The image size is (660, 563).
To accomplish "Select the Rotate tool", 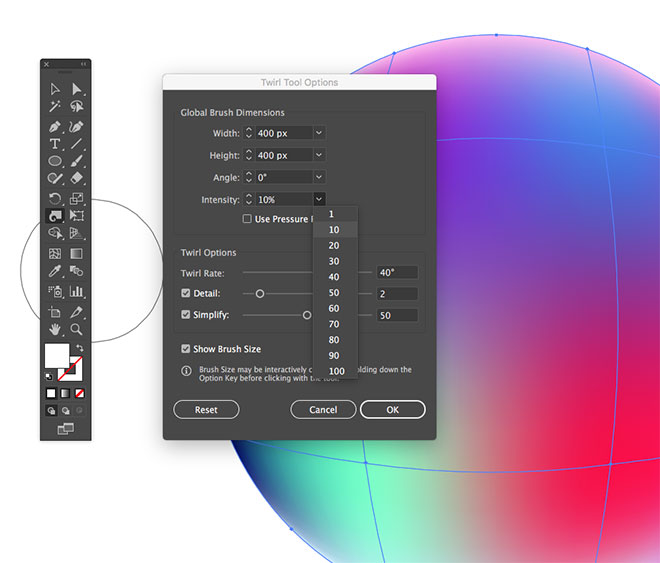I will coord(55,198).
